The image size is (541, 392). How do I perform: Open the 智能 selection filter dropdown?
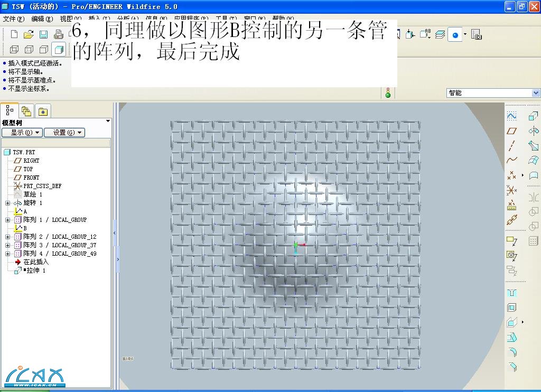pos(536,93)
